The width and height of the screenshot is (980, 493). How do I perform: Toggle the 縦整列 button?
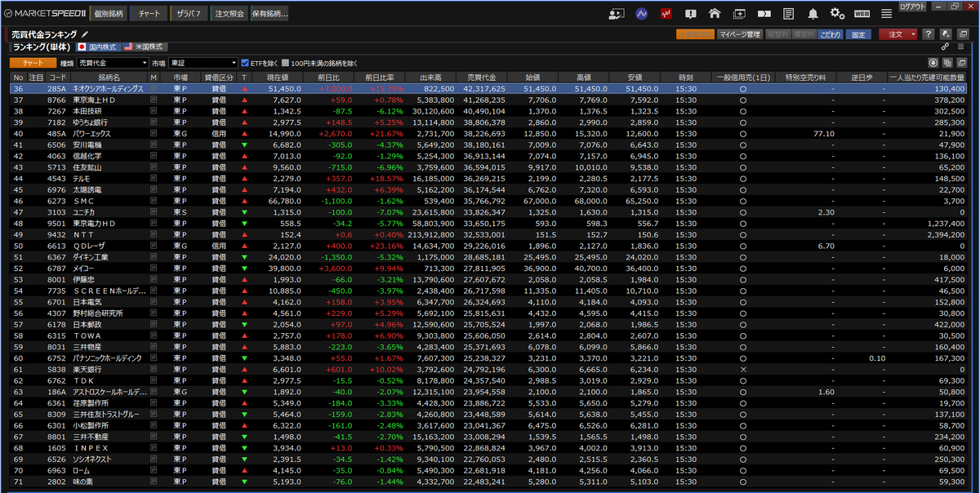point(777,34)
